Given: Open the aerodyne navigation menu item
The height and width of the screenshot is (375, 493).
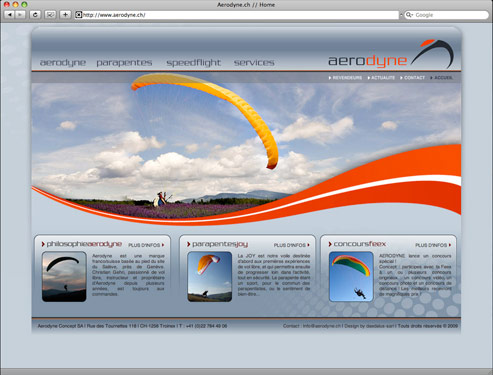Looking at the screenshot, I should (x=63, y=62).
